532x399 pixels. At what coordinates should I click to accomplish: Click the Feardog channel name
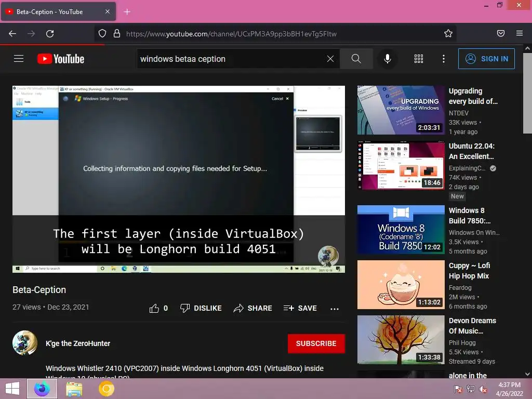coord(460,288)
